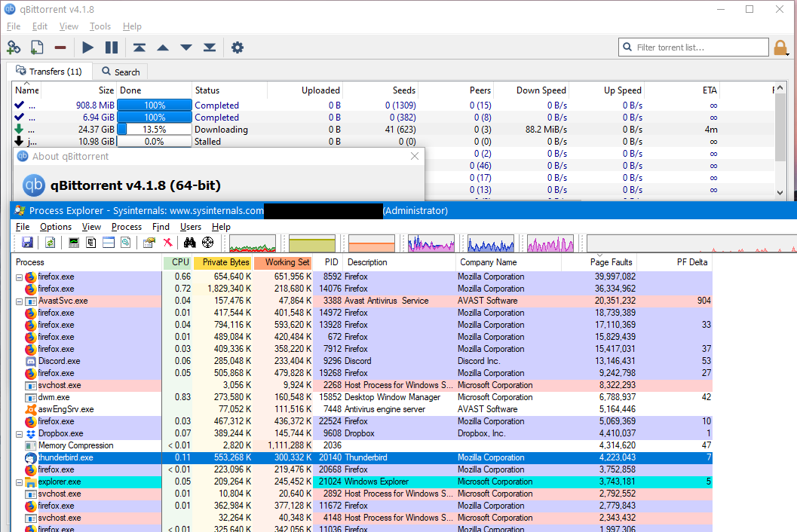
Task: Sort by the Working Set column header
Action: pos(283,262)
